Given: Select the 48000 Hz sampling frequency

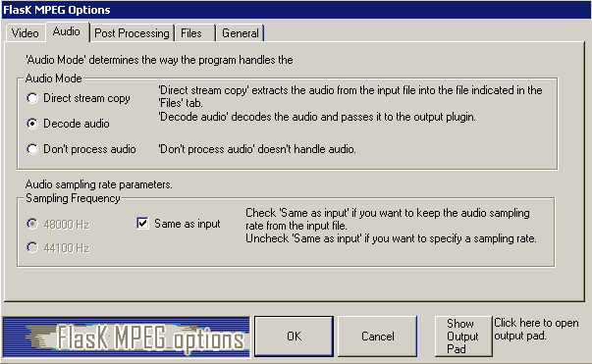Looking at the screenshot, I should coord(58,225).
